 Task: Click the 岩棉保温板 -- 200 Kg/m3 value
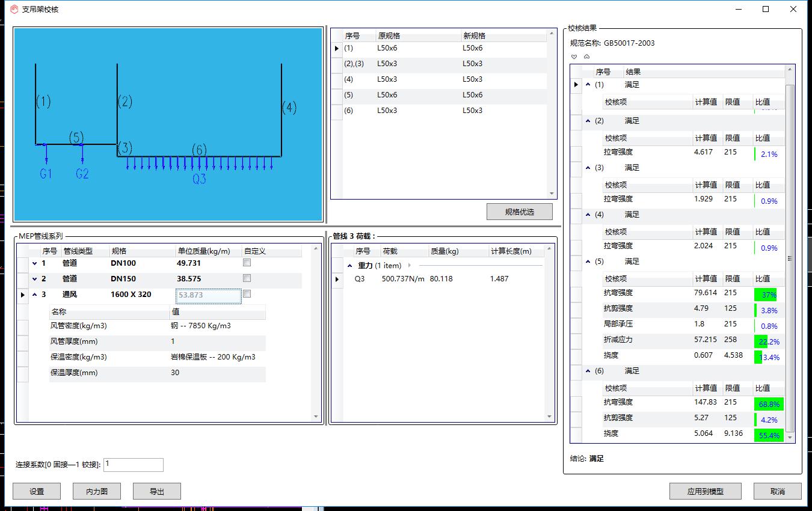coord(213,357)
